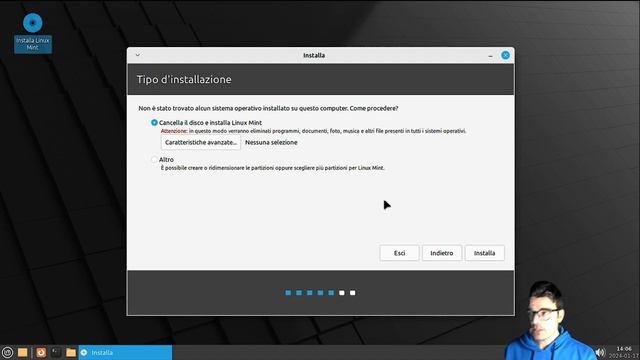Click the Altro partition description text
640x360 pixels.
[x=273, y=168]
